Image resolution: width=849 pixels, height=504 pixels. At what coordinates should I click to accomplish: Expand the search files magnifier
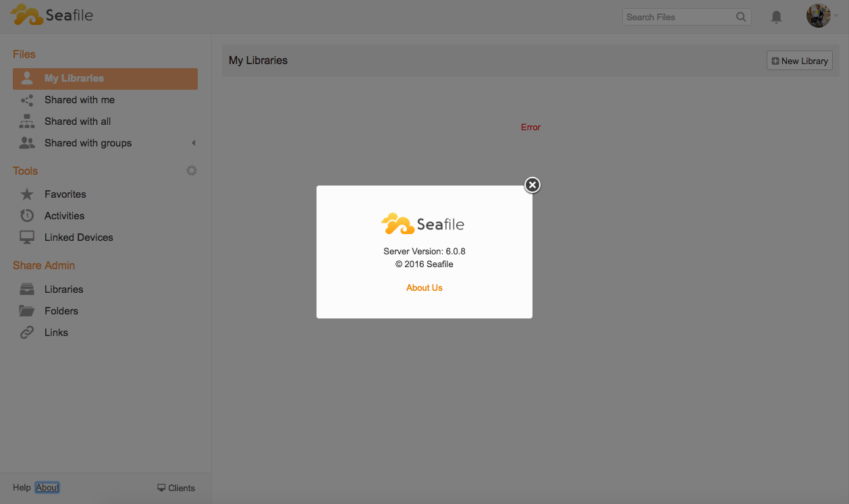[x=740, y=16]
